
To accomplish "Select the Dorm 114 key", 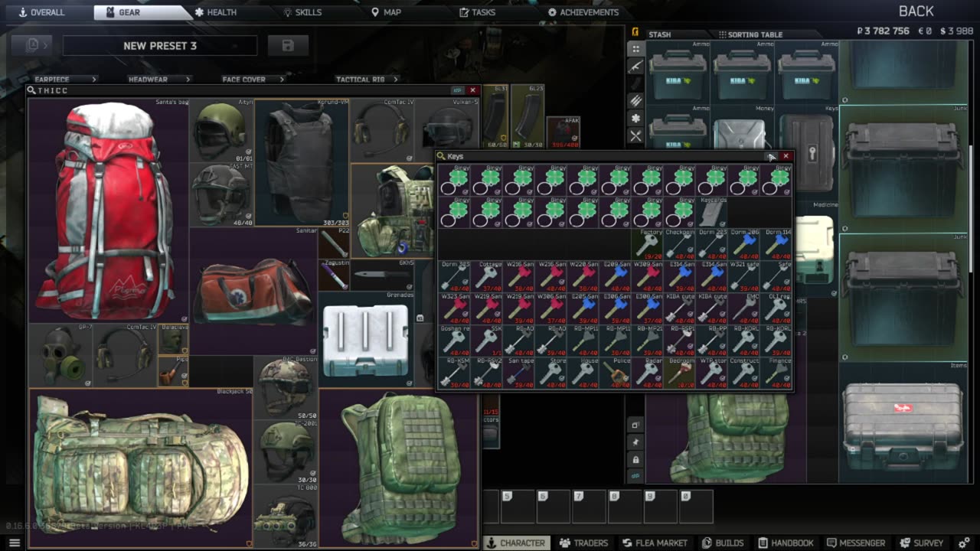I will coord(776,244).
